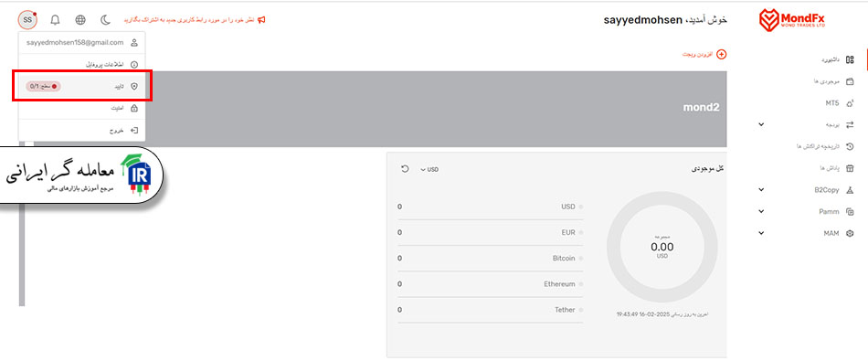Screen dimensions: 868x361
Task: Select the Ethereum balance row
Action: (x=490, y=284)
